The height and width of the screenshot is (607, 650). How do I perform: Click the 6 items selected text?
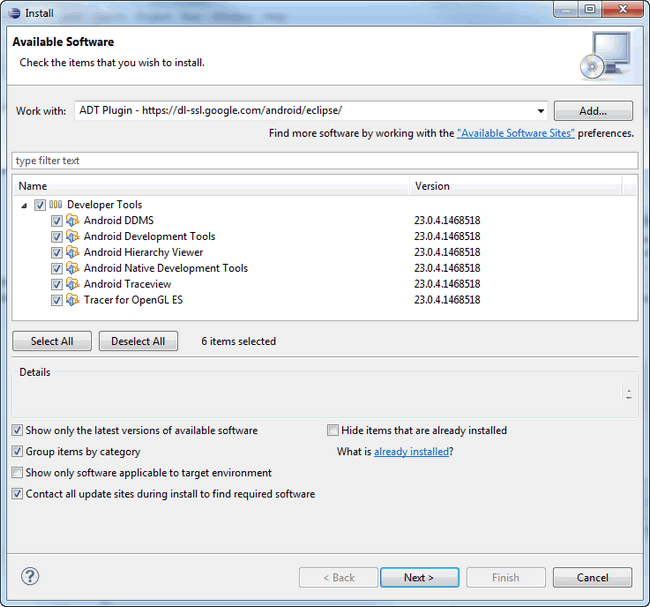tap(238, 341)
